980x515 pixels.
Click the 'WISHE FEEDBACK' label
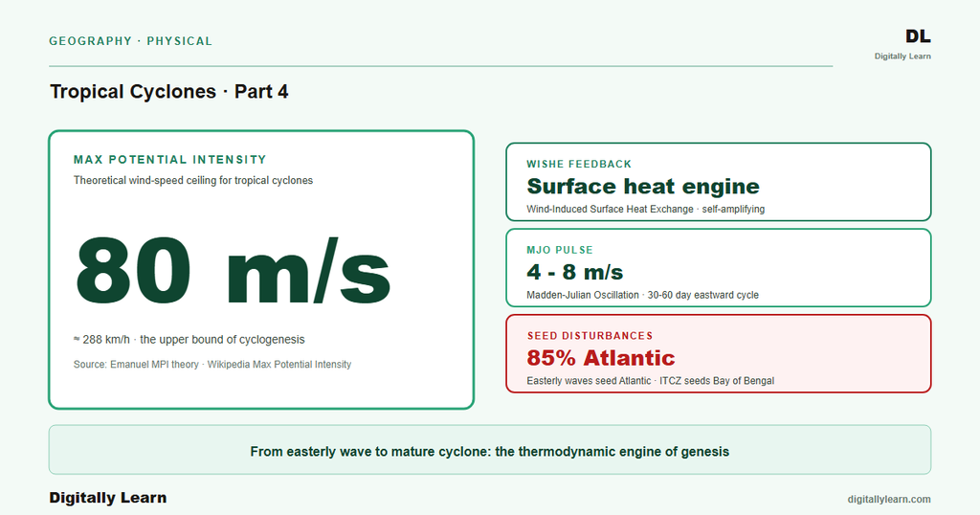click(579, 165)
